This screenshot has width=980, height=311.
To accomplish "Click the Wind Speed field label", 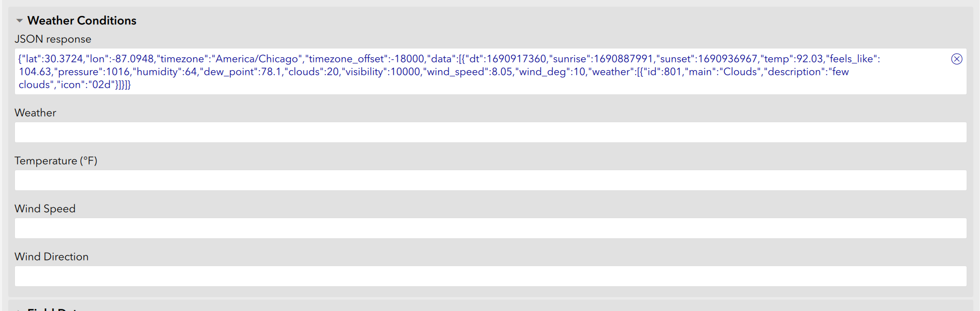I will (x=45, y=208).
